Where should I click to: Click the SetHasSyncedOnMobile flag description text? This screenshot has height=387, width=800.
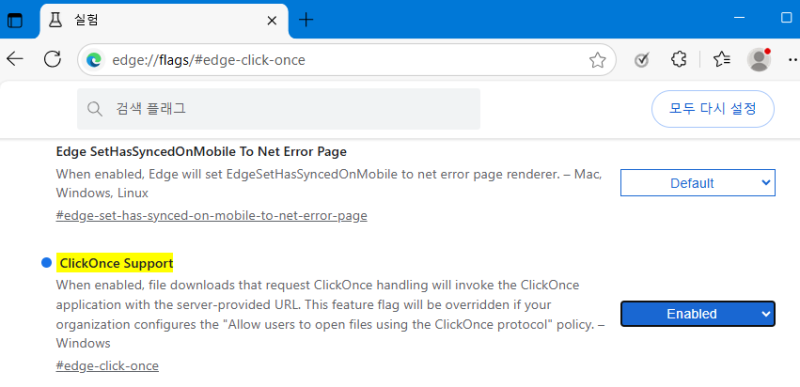[x=329, y=184]
